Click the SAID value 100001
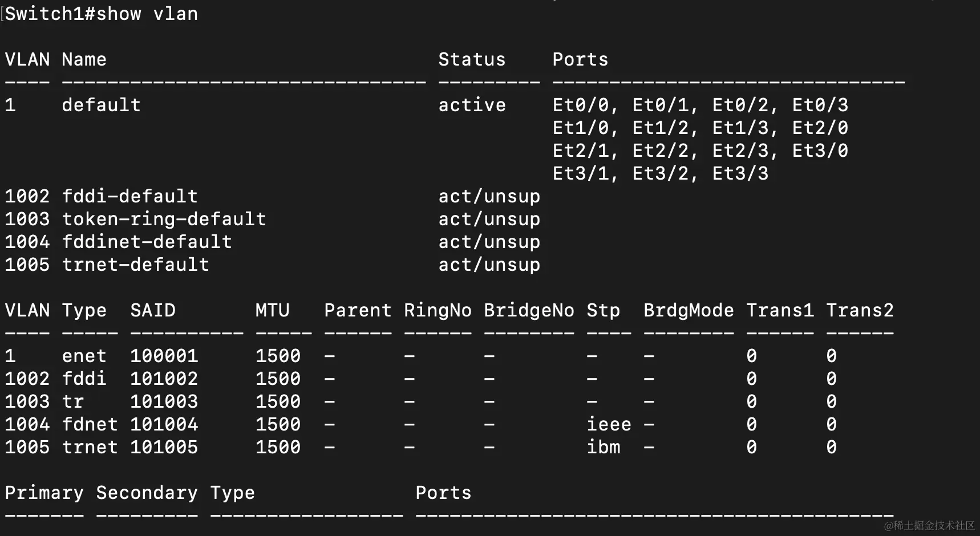 [x=164, y=356]
